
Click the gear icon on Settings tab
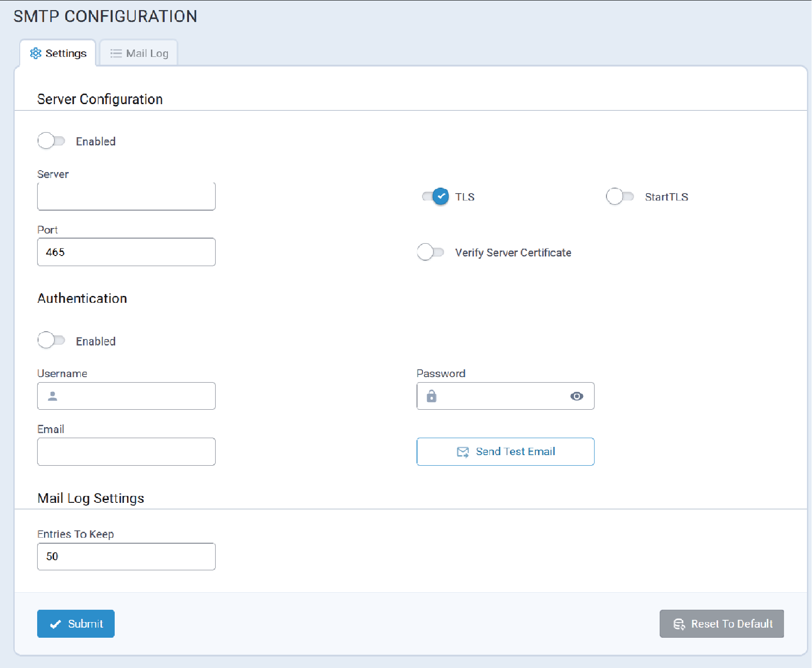[x=35, y=53]
